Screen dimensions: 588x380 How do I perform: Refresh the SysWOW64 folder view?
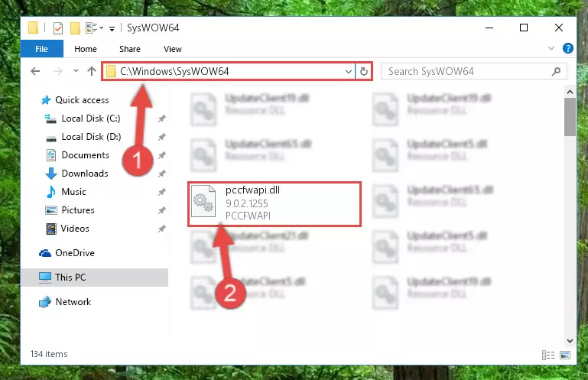tap(363, 71)
